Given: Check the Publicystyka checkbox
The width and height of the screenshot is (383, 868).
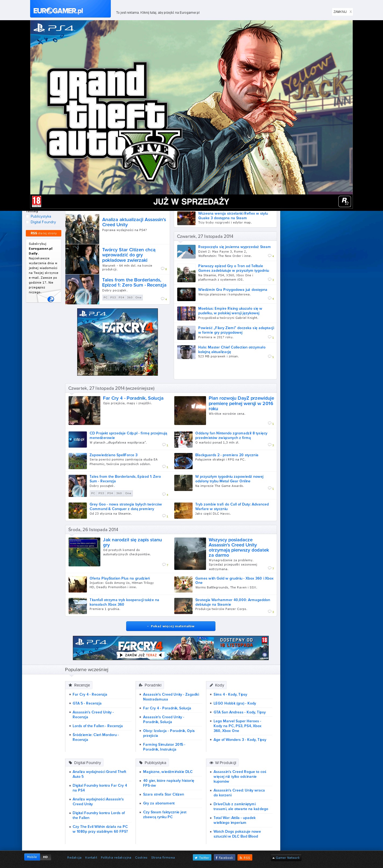Looking at the screenshot, I should click(28, 216).
